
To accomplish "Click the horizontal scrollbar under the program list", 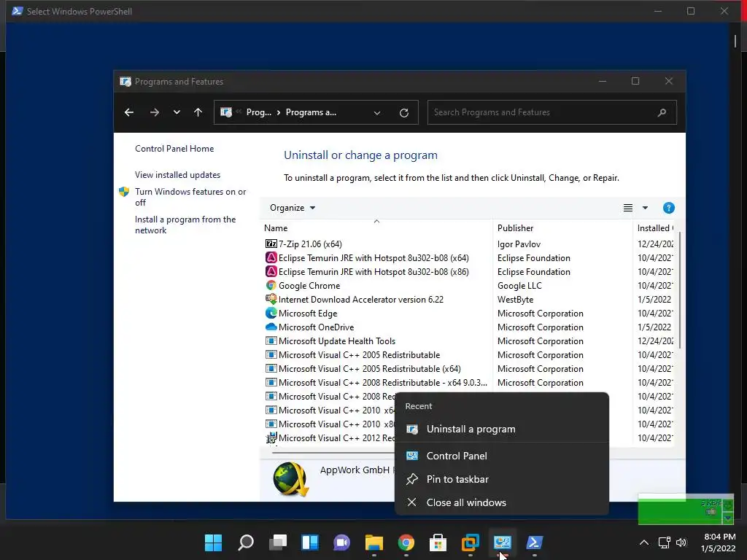I will 333,452.
